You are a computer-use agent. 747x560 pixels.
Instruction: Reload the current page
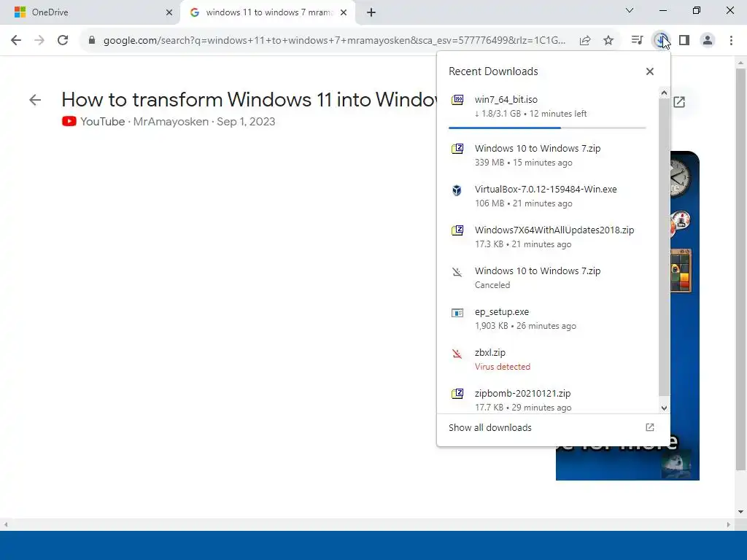(x=63, y=41)
